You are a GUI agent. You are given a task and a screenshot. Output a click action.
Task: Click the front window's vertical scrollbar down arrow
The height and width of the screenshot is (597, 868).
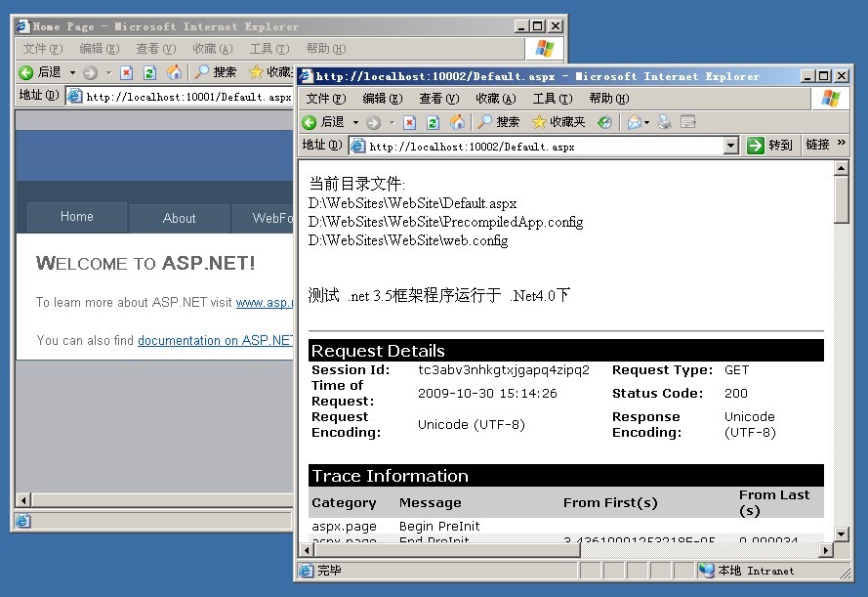(841, 534)
